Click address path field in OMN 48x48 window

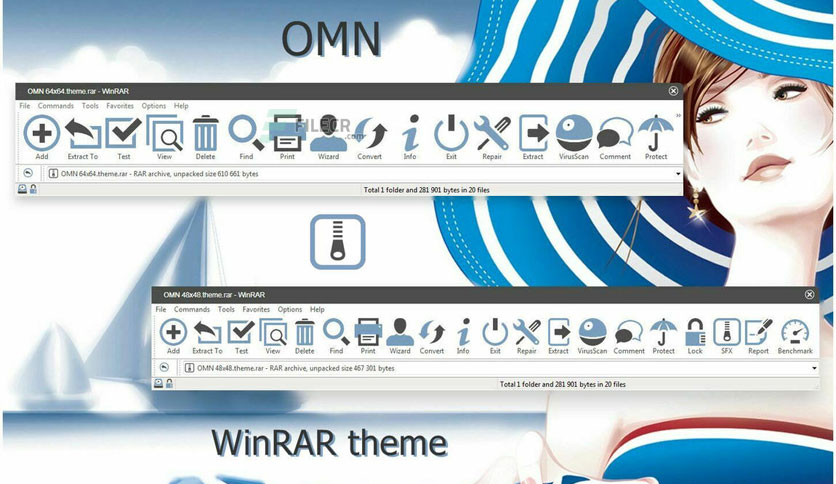501,368
